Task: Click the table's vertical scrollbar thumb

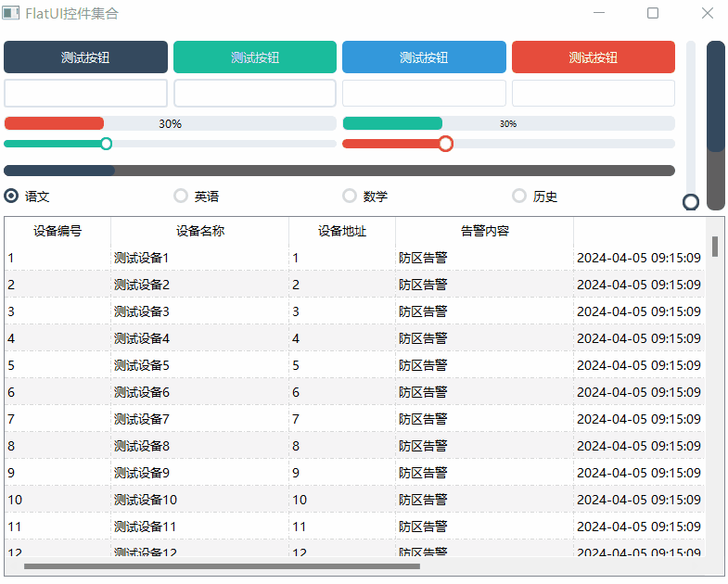Action: coord(715,247)
